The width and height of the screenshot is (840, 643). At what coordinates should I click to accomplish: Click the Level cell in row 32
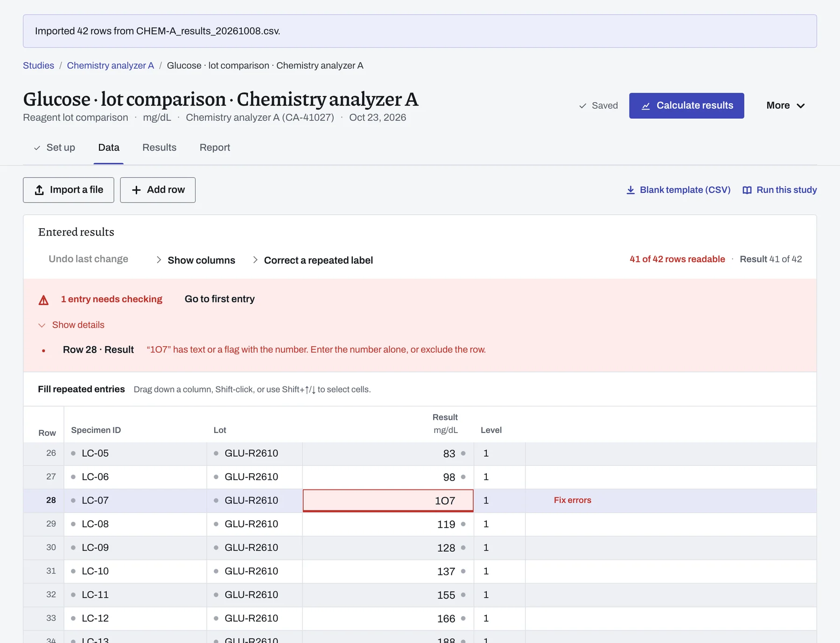(500, 595)
